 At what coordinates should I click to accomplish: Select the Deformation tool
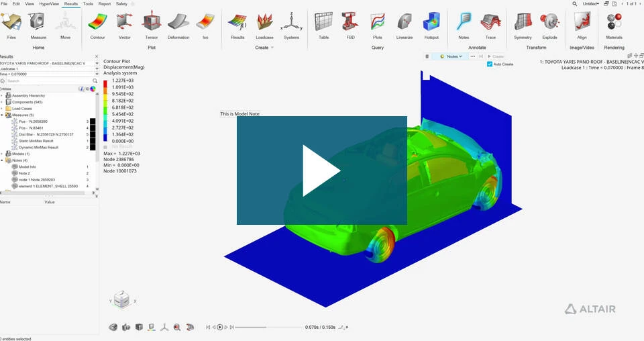[x=178, y=26]
